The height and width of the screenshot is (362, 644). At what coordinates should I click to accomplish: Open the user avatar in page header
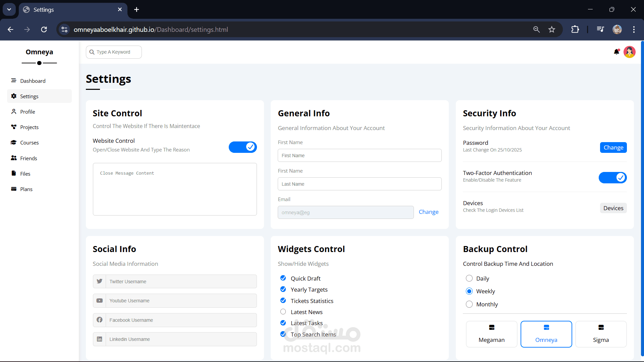(630, 52)
